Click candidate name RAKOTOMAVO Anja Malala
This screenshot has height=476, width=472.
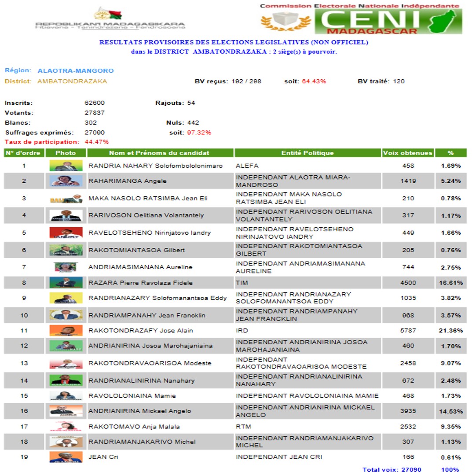coord(134,427)
